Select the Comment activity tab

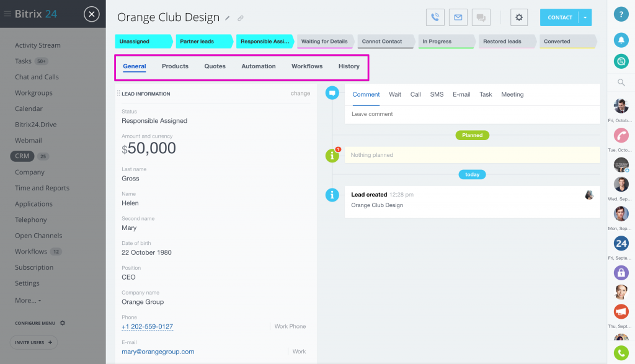click(x=366, y=95)
